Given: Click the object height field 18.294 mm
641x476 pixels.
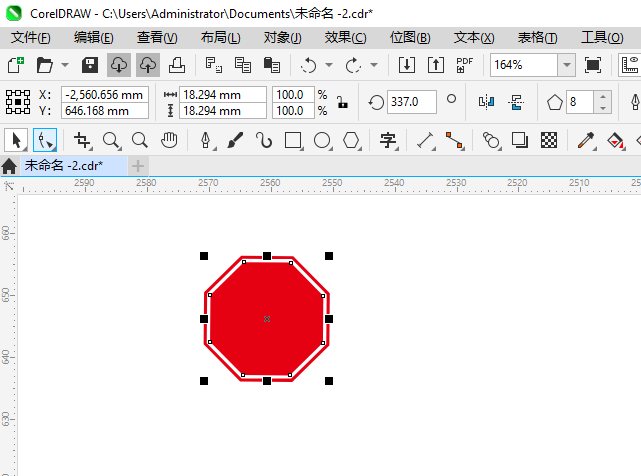Looking at the screenshot, I should pos(223,110).
